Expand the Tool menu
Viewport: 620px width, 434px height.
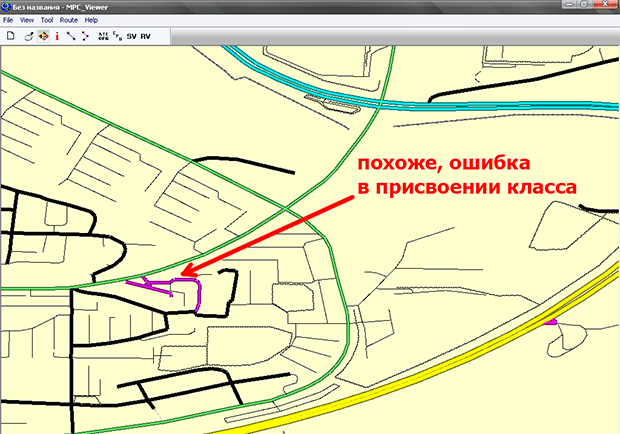(x=47, y=20)
